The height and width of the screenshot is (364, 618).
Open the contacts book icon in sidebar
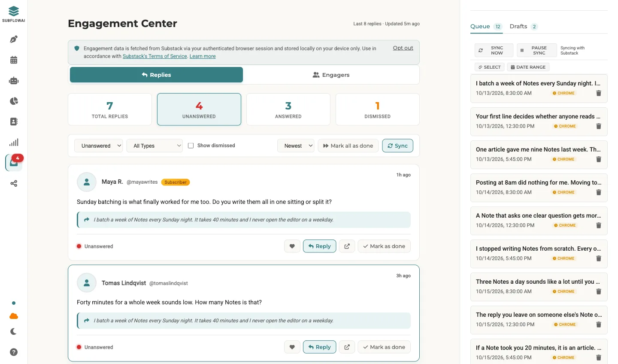14,122
